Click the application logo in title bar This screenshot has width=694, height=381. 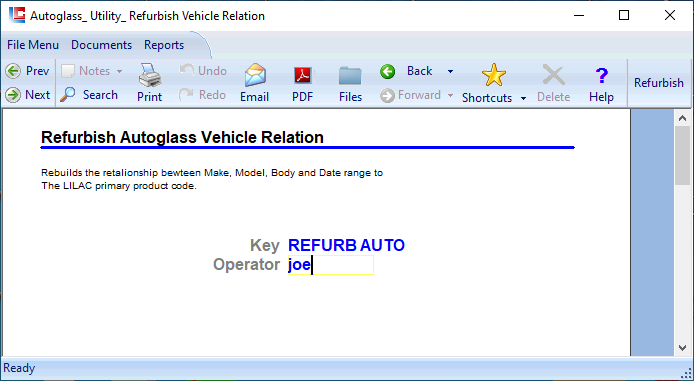click(x=17, y=15)
